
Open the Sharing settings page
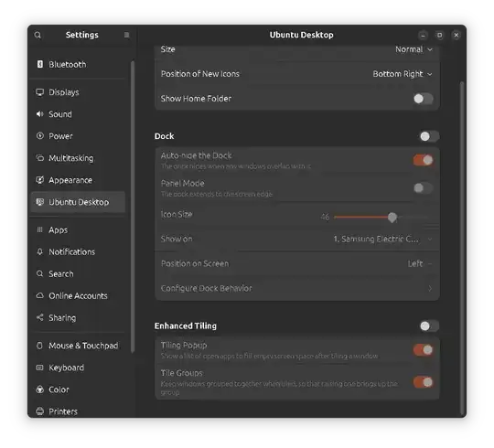click(78, 317)
